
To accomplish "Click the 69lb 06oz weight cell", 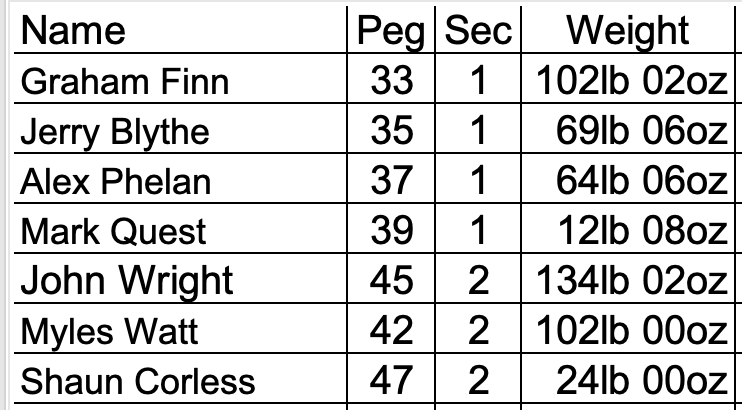I will point(628,128).
